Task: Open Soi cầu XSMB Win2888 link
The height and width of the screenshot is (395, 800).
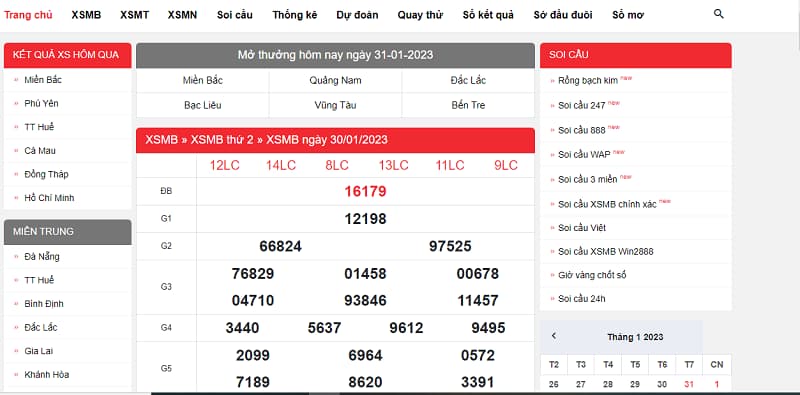Action: click(606, 251)
